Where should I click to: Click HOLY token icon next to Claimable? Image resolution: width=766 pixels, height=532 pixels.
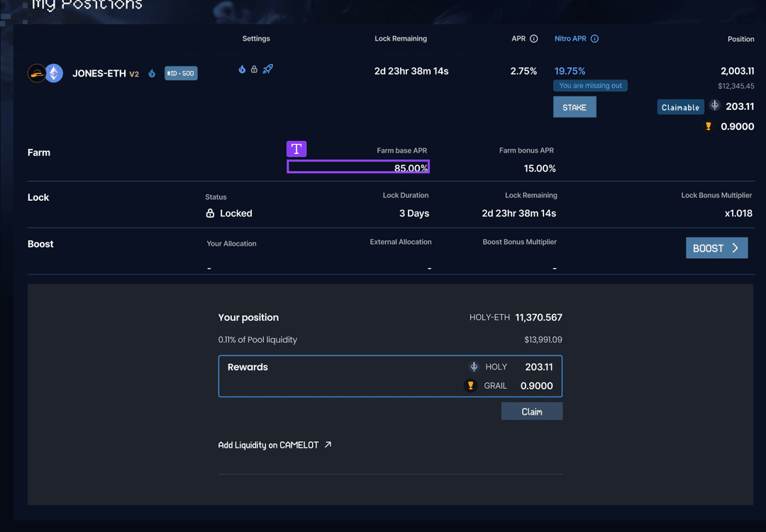point(715,105)
